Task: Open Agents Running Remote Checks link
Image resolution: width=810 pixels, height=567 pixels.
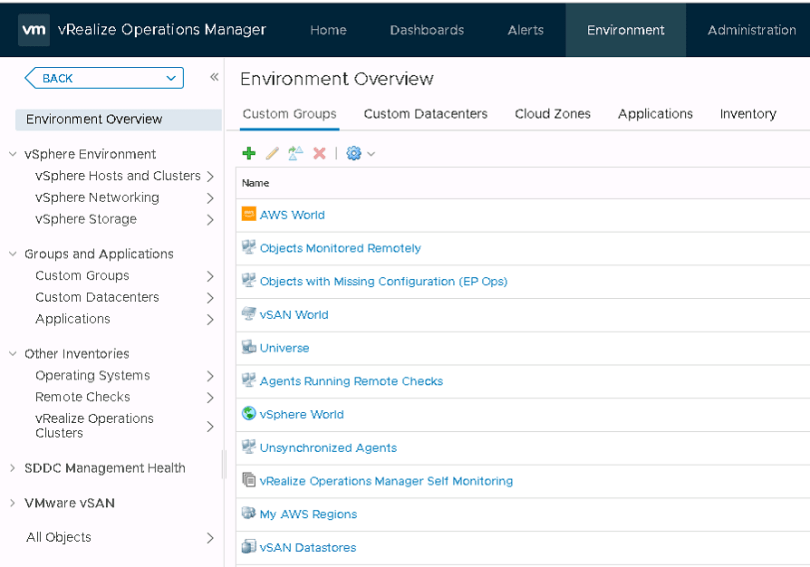Action: pyautogui.click(x=351, y=381)
